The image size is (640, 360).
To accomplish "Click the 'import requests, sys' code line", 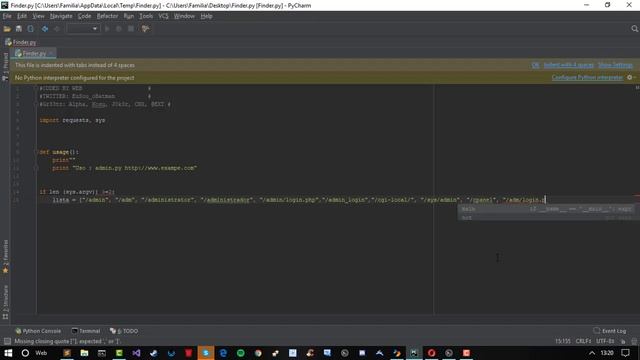I will (72, 120).
